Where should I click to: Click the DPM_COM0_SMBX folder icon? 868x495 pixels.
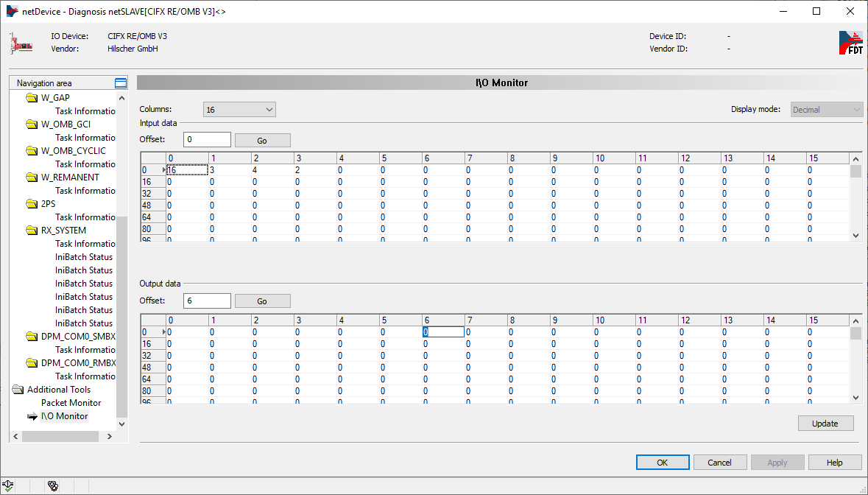pyautogui.click(x=32, y=337)
